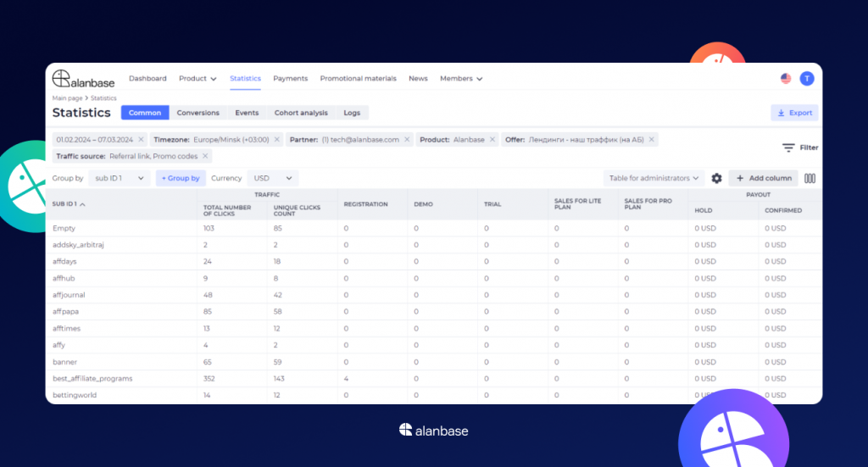The height and width of the screenshot is (467, 868).
Task: Remove the Product Alanbase filter chip
Action: [492, 140]
